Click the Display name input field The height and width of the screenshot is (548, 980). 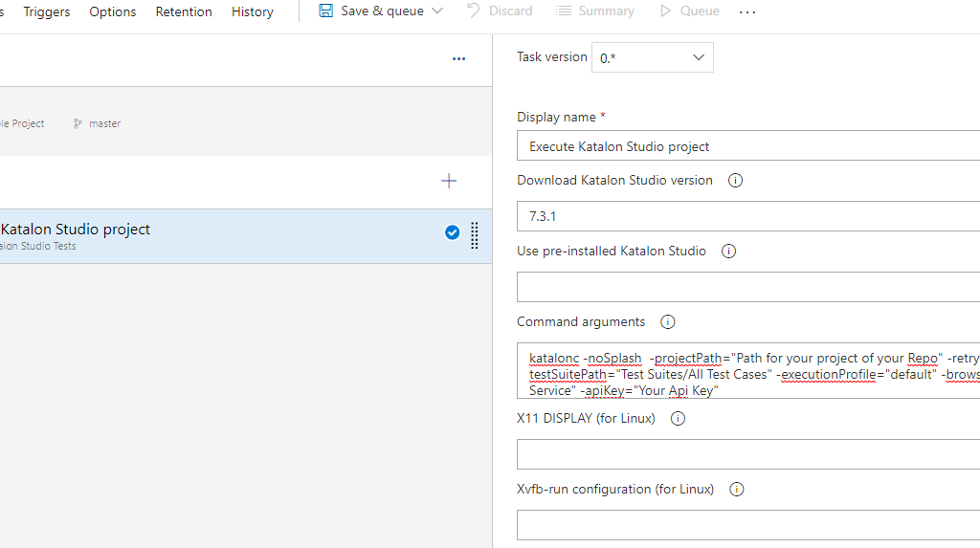[x=746, y=146]
